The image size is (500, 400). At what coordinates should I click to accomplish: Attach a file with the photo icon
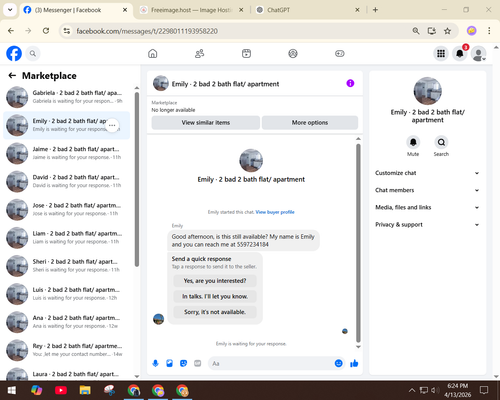169,363
